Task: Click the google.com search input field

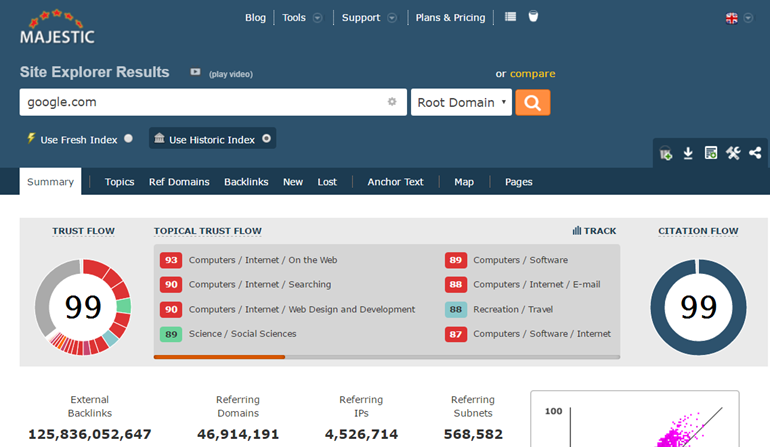Action: 200,102
